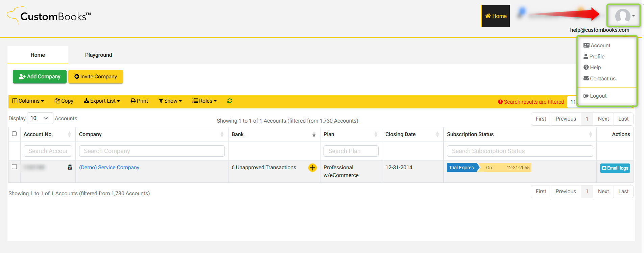Image resolution: width=644 pixels, height=253 pixels.
Task: Sort by Plan column arrows
Action: [376, 134]
